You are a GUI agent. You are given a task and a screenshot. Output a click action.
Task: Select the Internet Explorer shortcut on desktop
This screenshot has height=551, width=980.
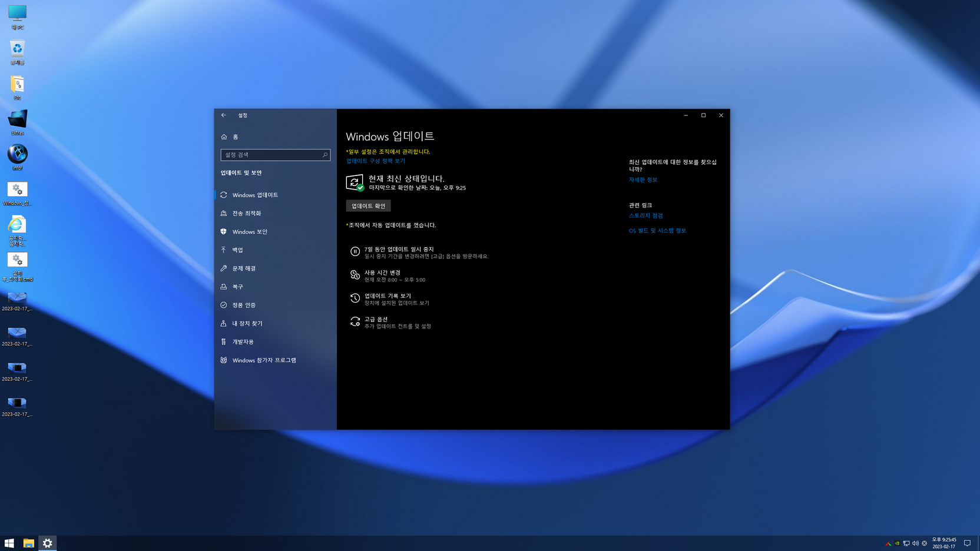pyautogui.click(x=17, y=230)
